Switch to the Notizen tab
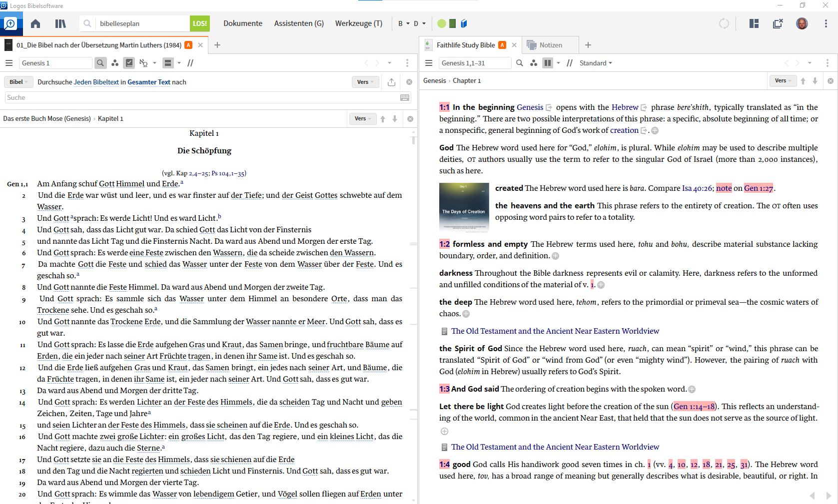 (550, 45)
